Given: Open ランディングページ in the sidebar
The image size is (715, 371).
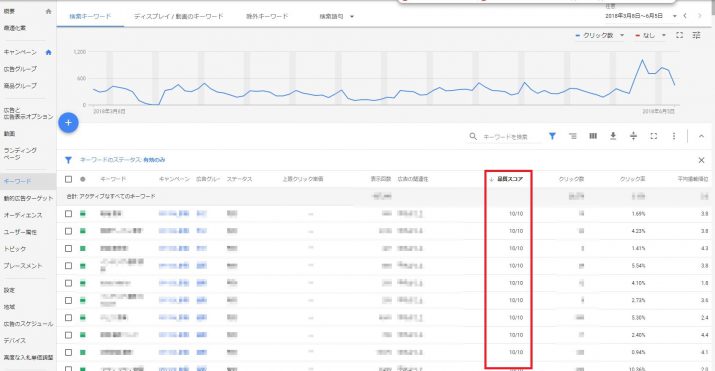Looking at the screenshot, I should pyautogui.click(x=20, y=154).
